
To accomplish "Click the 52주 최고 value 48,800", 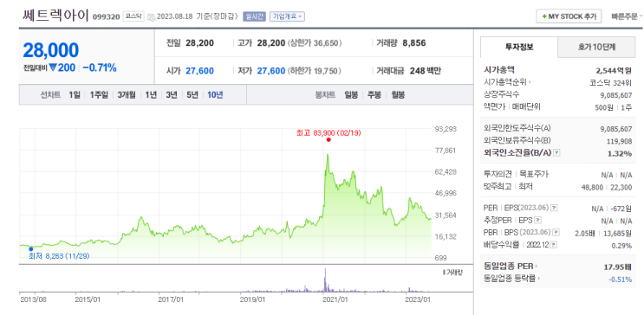I will pos(592,187).
